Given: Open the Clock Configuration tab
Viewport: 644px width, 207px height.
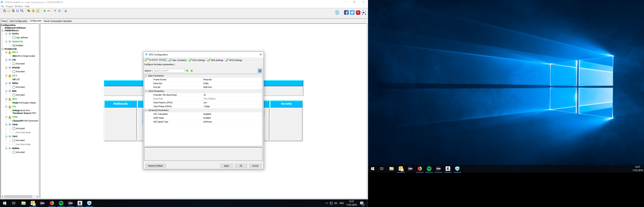Looking at the screenshot, I should (18, 21).
